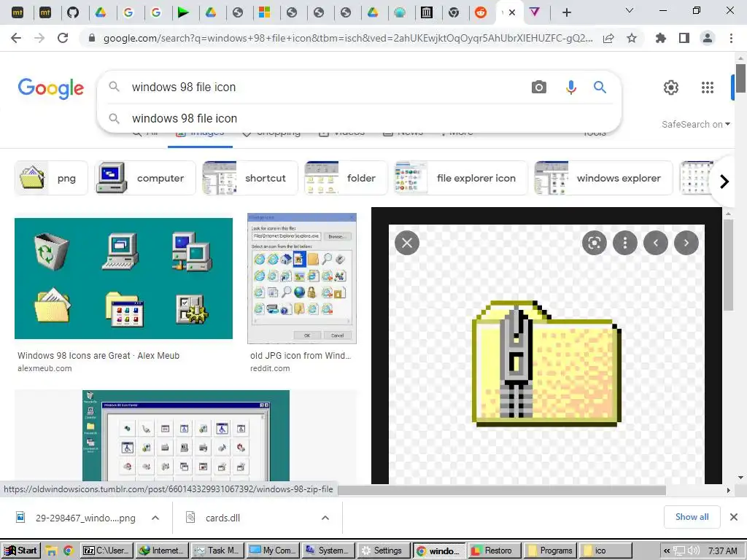Click the browser forward arrow
Screen dimensions: 747x560
(39, 38)
